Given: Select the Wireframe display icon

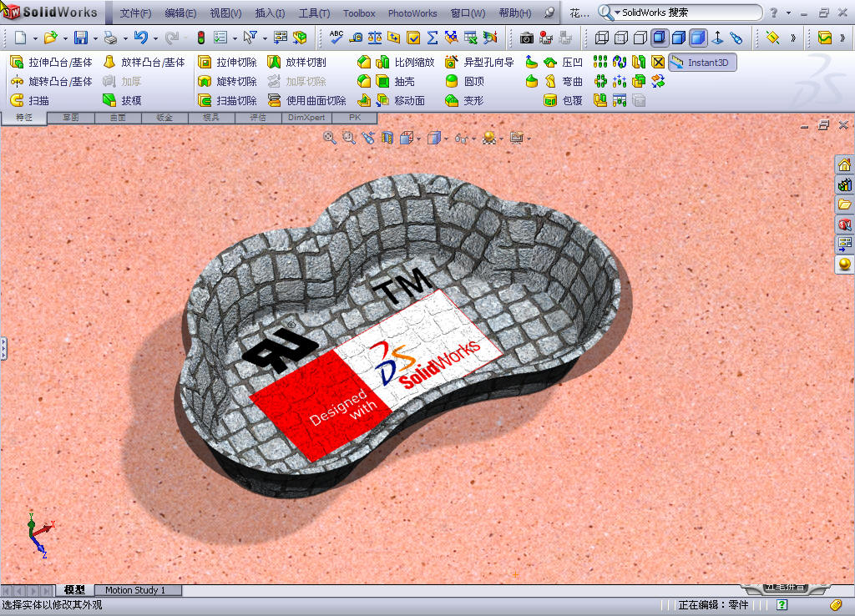Looking at the screenshot, I should 602,38.
